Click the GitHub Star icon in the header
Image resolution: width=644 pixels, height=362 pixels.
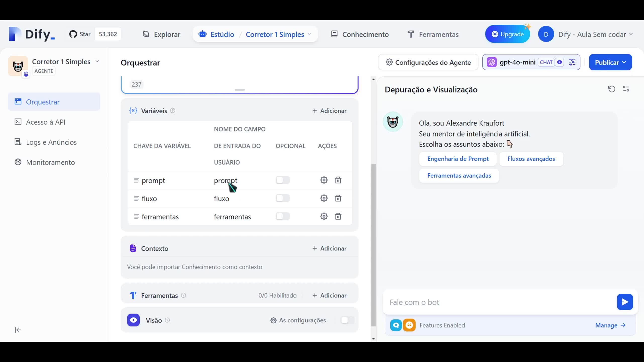tap(73, 34)
